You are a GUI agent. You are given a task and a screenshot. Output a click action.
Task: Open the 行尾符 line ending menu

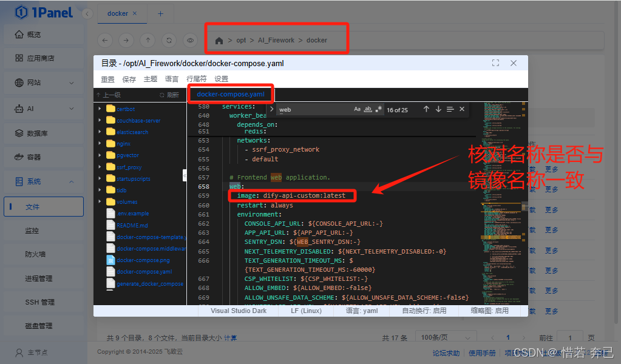click(x=197, y=79)
